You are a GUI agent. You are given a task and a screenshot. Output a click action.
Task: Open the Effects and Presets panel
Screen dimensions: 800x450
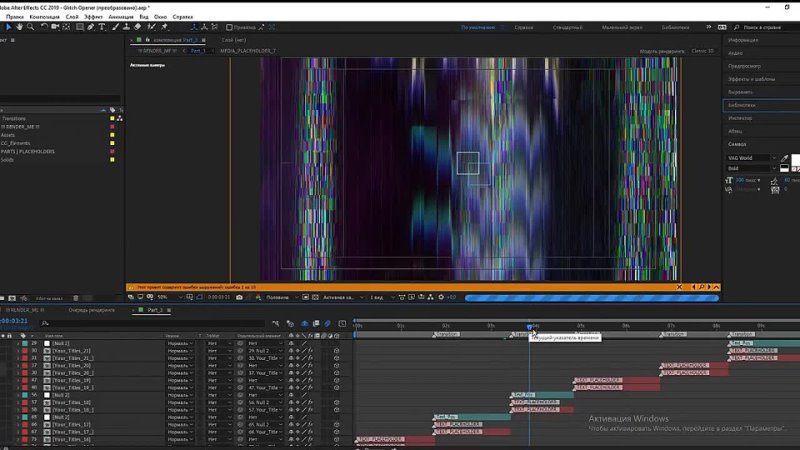(751, 78)
